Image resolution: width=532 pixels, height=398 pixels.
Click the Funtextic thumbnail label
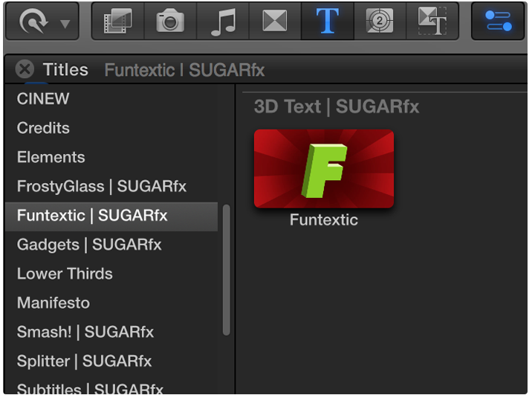(324, 219)
